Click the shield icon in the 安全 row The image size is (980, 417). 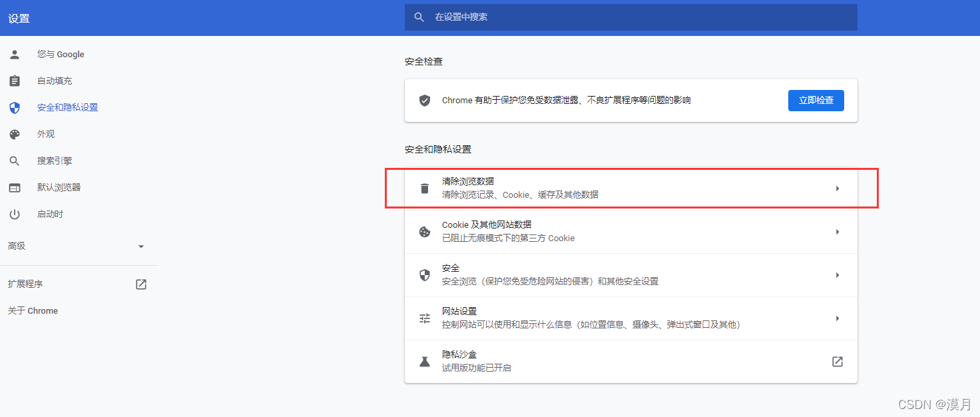pyautogui.click(x=425, y=275)
